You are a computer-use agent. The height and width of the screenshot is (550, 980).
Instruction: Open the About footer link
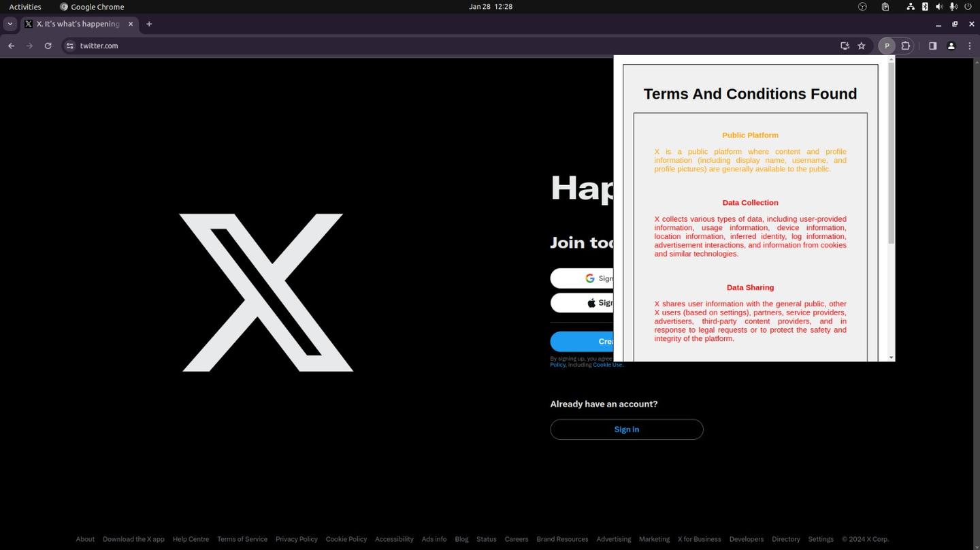pyautogui.click(x=85, y=539)
